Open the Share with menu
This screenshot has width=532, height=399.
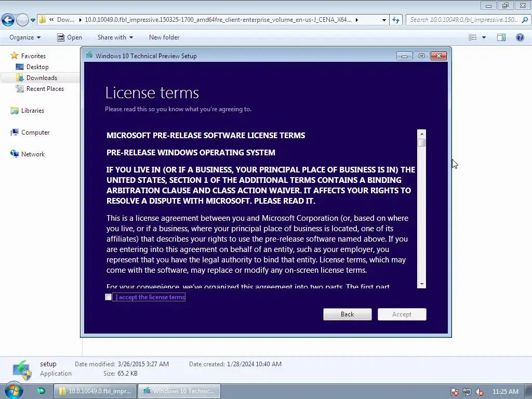click(x=115, y=37)
